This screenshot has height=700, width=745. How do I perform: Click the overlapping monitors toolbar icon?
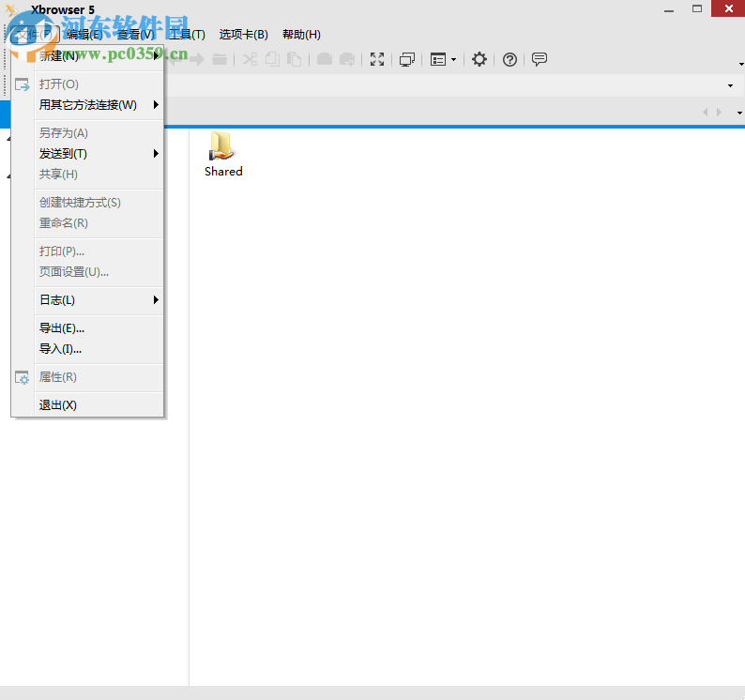407,59
